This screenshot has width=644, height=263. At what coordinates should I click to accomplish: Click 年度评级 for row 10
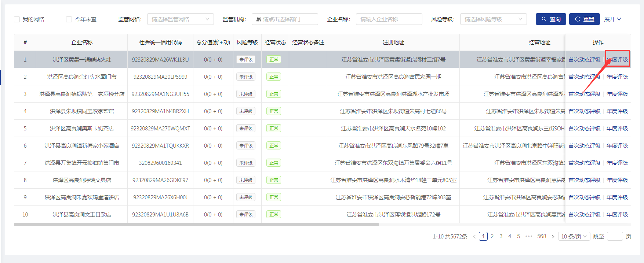click(x=617, y=215)
